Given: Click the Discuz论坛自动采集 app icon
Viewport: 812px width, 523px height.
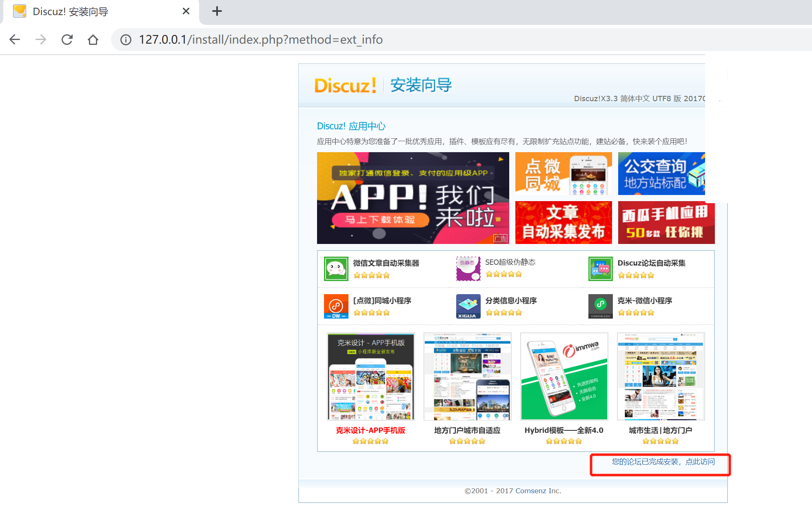Looking at the screenshot, I should point(600,268).
